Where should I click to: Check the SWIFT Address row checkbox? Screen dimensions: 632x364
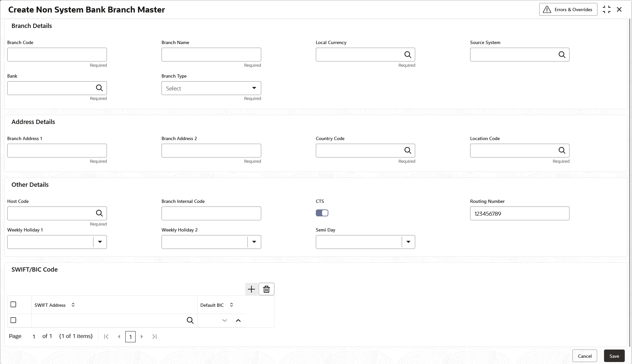(13, 320)
